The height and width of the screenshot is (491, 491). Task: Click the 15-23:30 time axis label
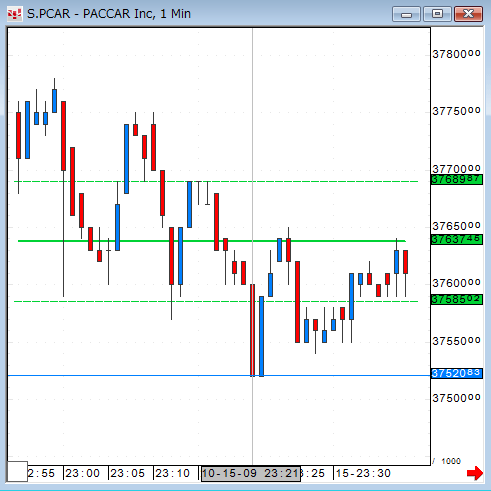363,473
